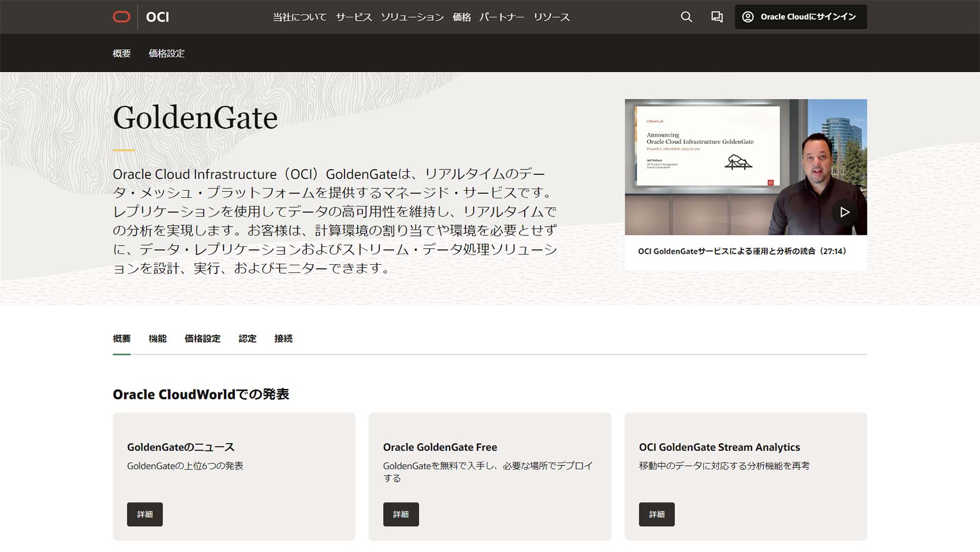The image size is (980, 552).
Task: Click the red Oracle logo icon
Action: pos(121,17)
